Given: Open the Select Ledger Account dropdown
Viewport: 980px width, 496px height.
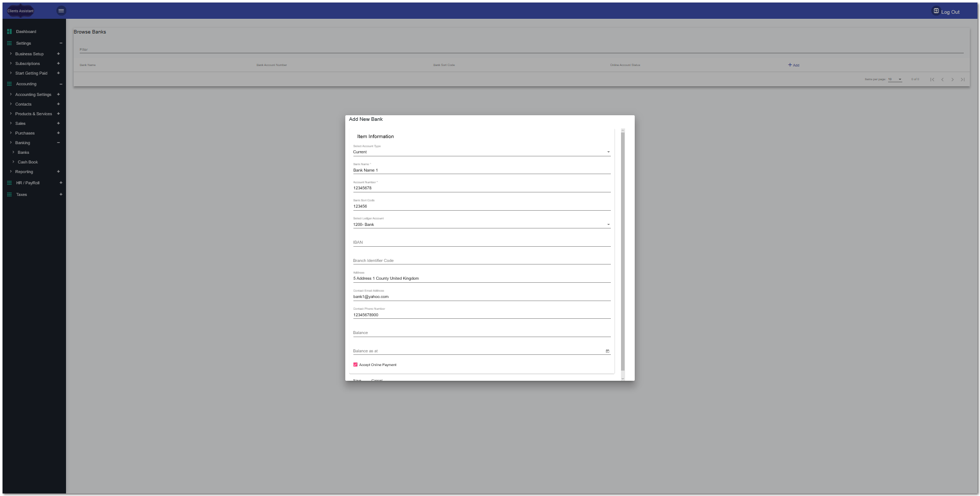Looking at the screenshot, I should [x=608, y=224].
